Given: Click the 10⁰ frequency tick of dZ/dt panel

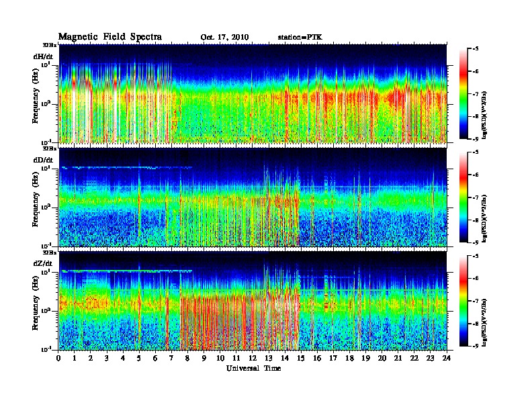Looking at the screenshot, I should (46, 311).
